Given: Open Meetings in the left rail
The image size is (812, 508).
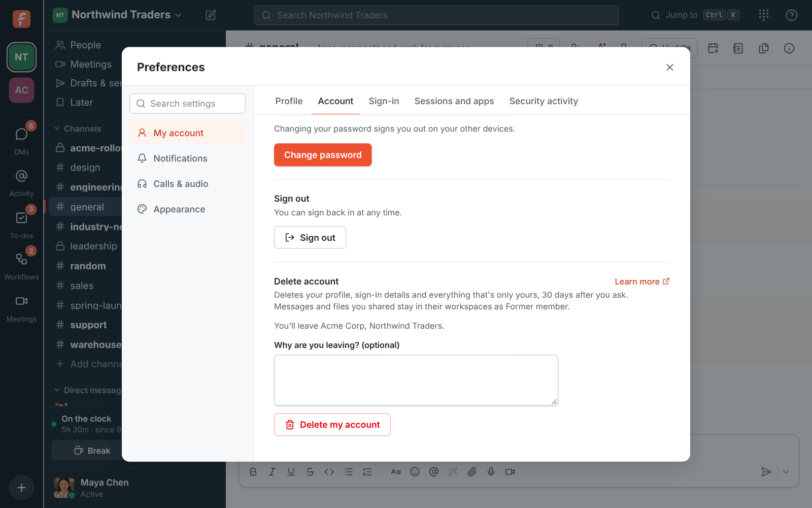Looking at the screenshot, I should (x=21, y=307).
